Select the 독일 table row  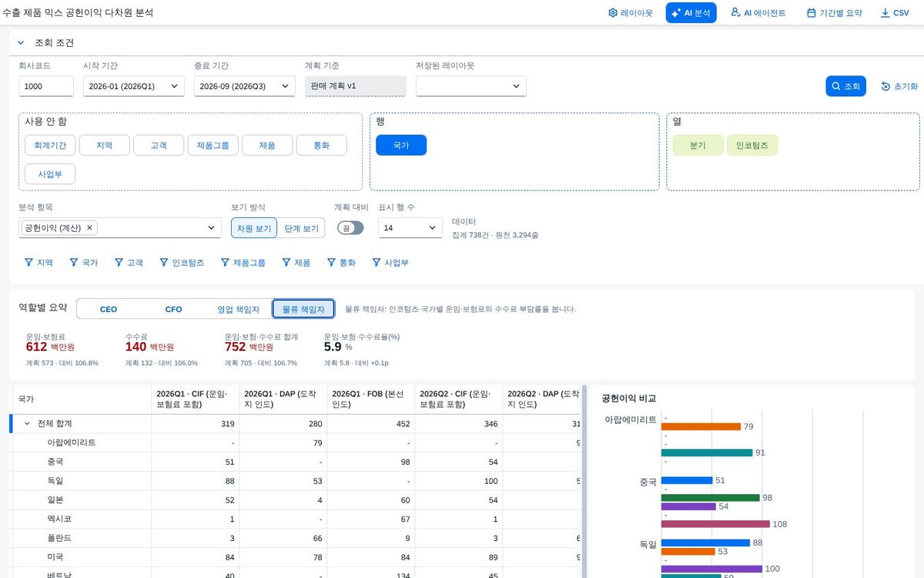[x=295, y=481]
